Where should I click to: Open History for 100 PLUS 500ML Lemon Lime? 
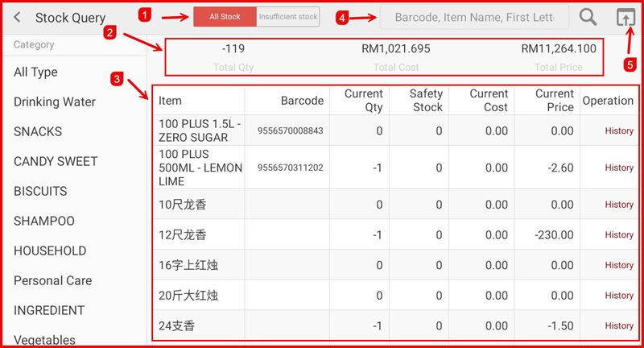[618, 168]
